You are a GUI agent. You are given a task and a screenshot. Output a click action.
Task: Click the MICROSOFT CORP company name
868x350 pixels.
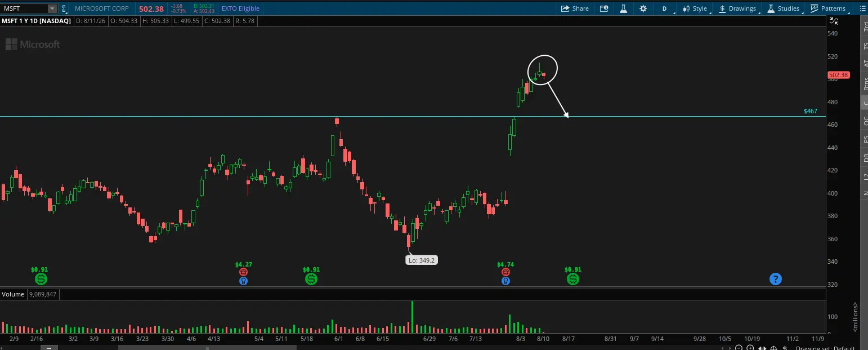pos(101,8)
